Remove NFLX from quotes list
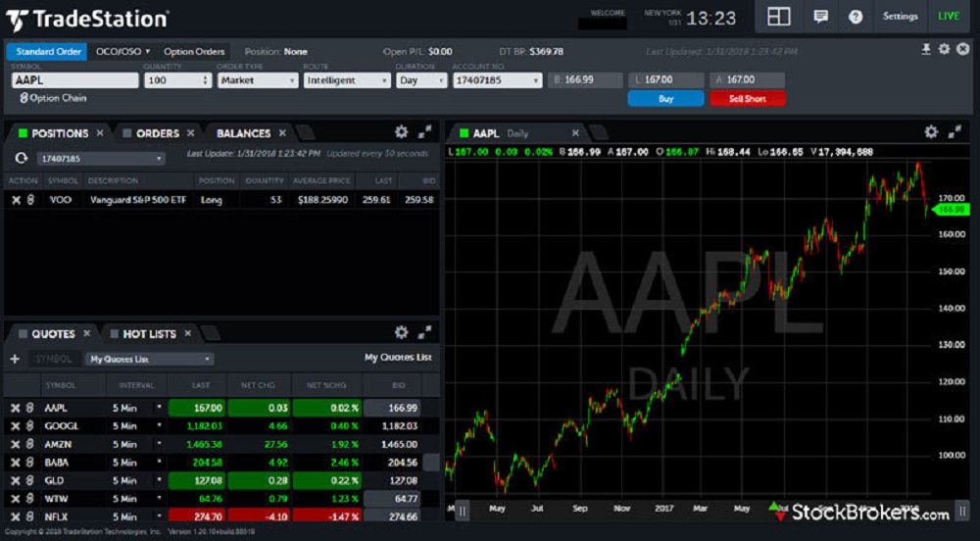 pyautogui.click(x=15, y=516)
